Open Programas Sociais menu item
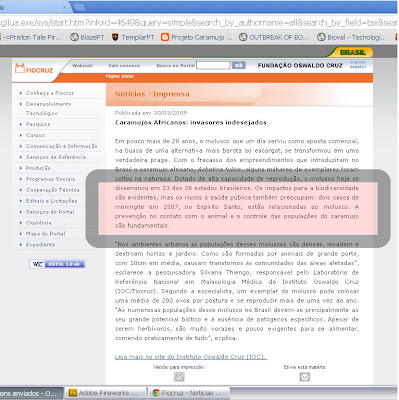Image resolution: width=399 pixels, height=400 pixels. click(x=50, y=179)
